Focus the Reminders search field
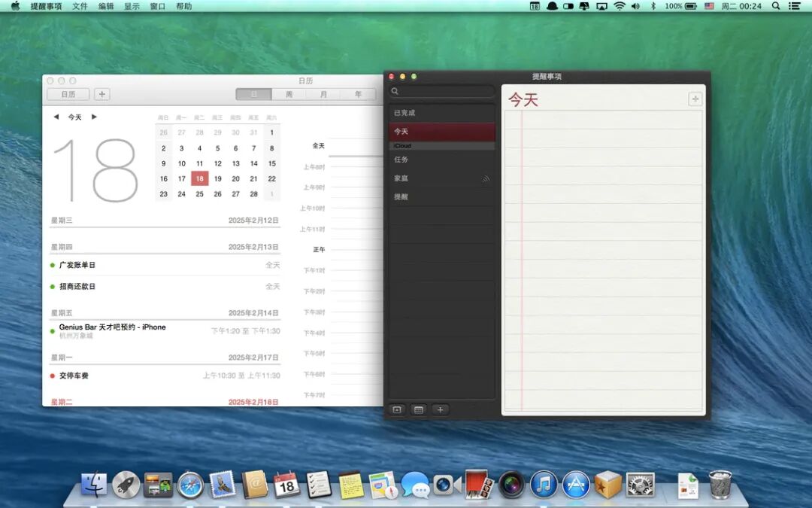 tap(442, 91)
